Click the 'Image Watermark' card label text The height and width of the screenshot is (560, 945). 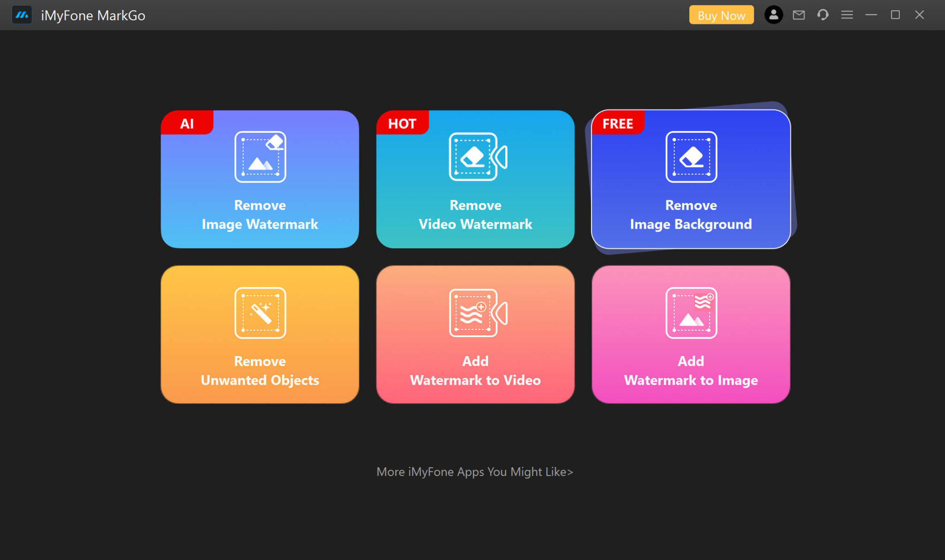coord(260,224)
